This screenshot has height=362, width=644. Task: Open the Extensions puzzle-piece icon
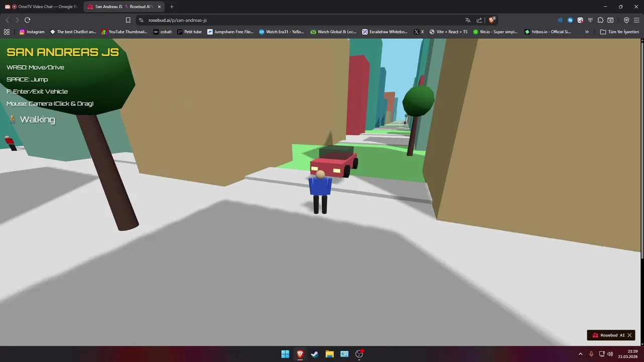tap(600, 20)
